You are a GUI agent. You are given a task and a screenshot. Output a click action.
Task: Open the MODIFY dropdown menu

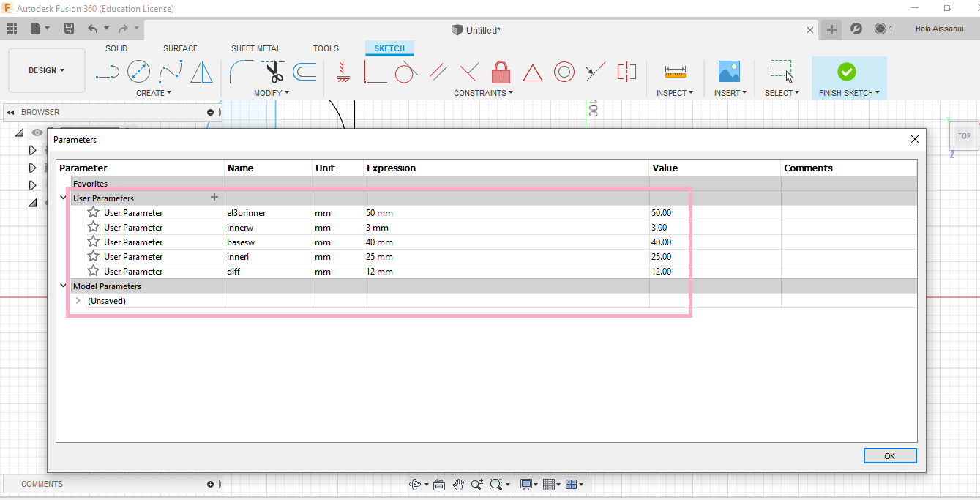272,93
